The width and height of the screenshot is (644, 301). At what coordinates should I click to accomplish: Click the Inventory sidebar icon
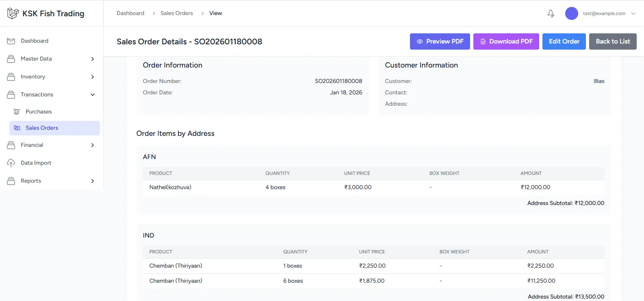(x=11, y=77)
